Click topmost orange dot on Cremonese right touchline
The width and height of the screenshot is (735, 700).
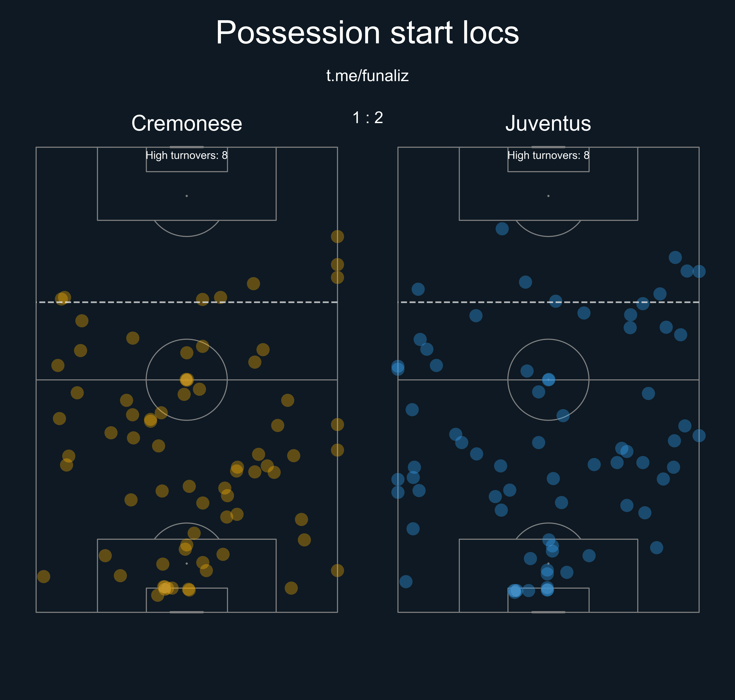[337, 236]
